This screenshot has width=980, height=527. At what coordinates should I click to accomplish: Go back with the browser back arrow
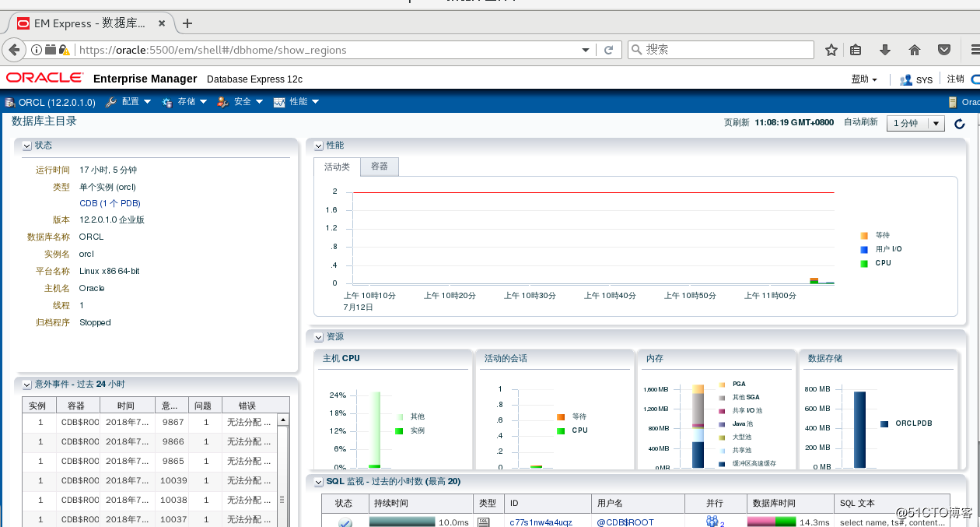point(14,50)
